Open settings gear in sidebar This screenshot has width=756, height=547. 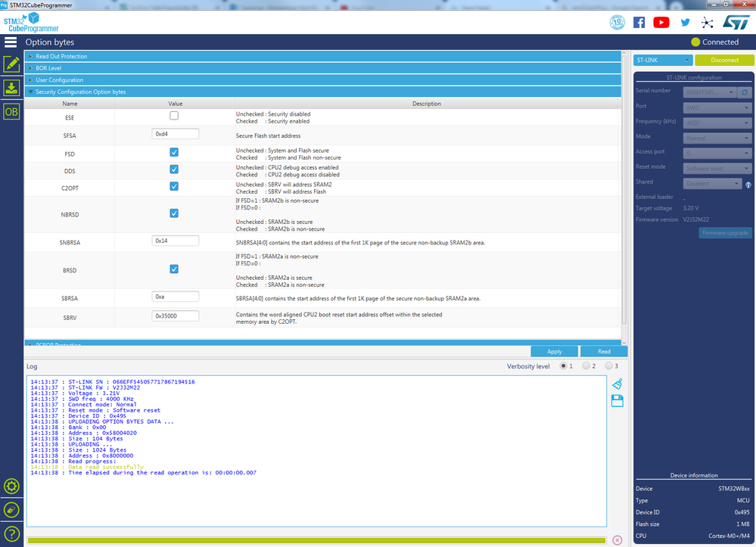(11, 486)
